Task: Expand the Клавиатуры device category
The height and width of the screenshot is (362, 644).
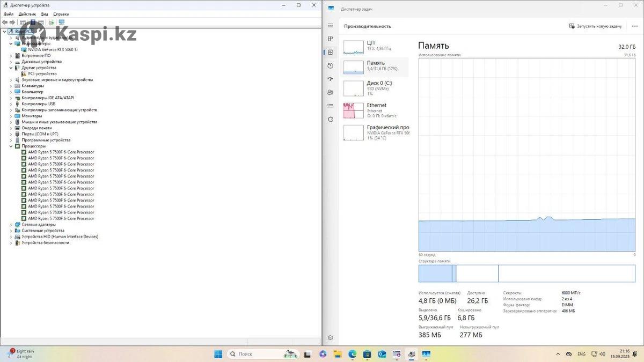Action: (11, 86)
